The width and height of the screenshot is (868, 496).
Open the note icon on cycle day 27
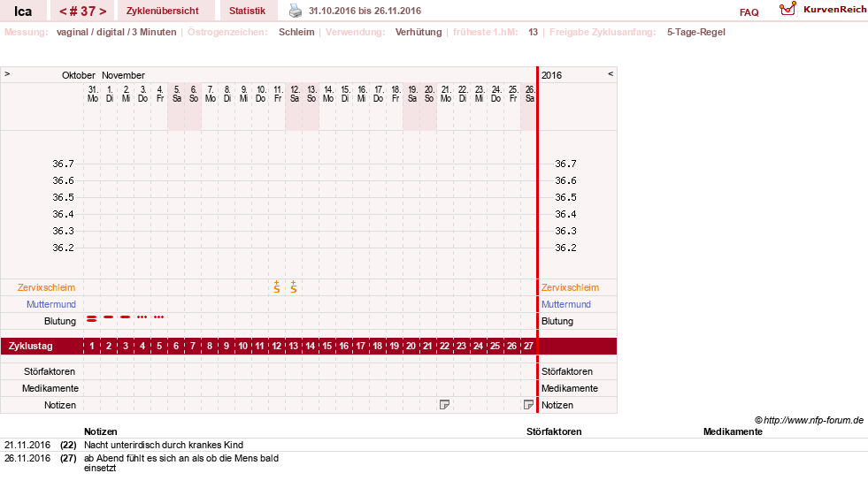tap(528, 405)
